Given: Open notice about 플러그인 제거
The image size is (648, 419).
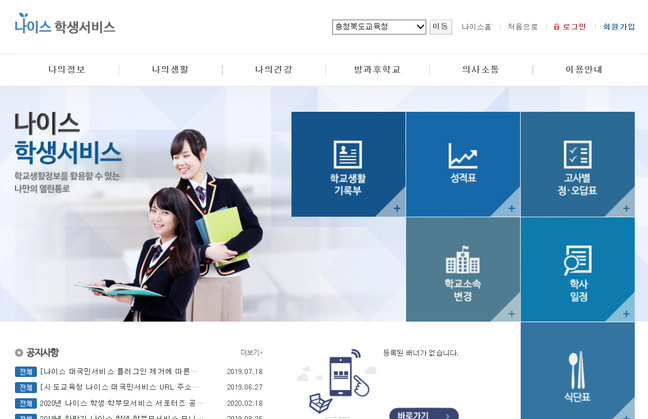Looking at the screenshot, I should 119,371.
